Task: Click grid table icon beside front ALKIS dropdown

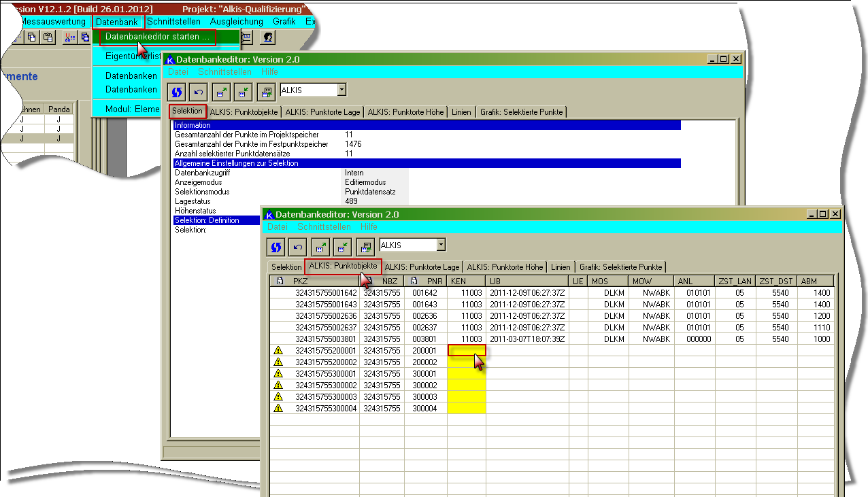Action: 365,246
